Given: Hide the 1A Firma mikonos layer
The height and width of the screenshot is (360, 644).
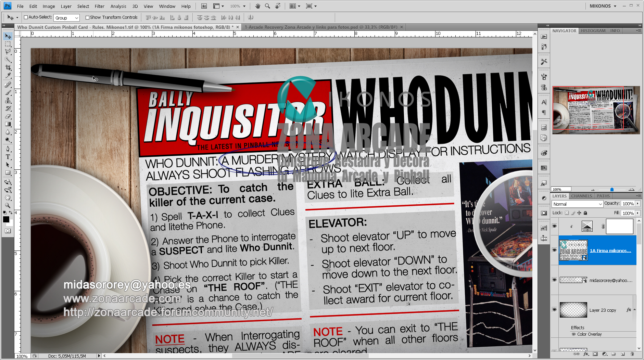Looking at the screenshot, I should (555, 250).
